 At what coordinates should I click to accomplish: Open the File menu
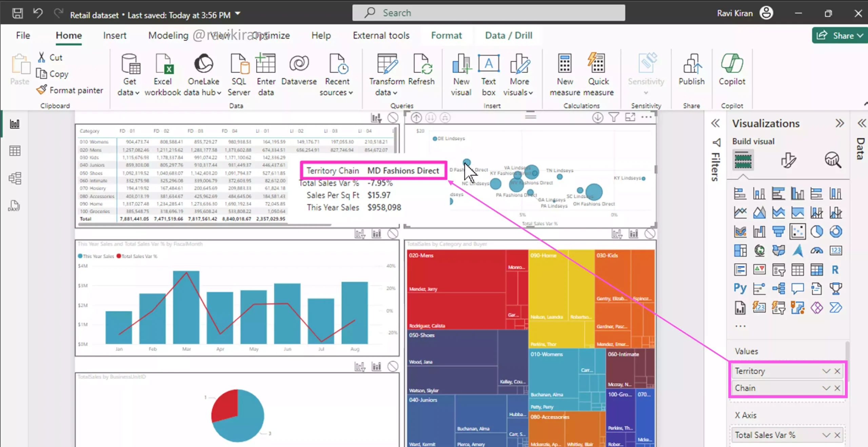23,35
